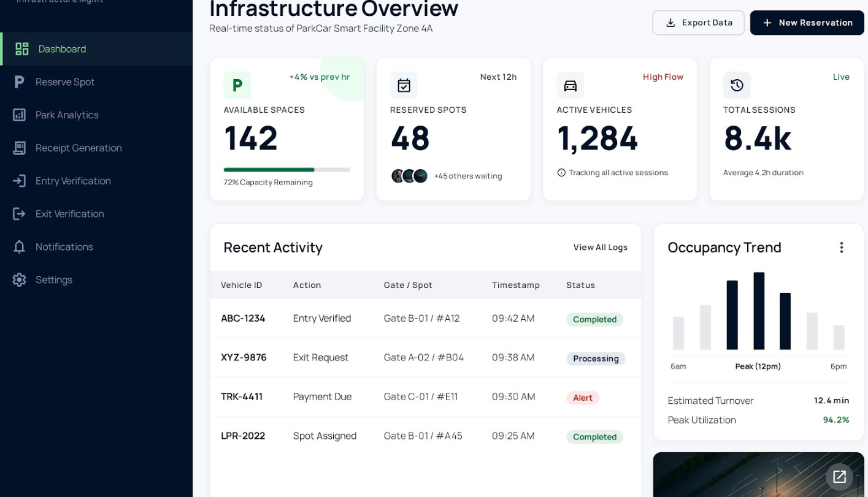
Task: Click the Total Sessions history icon
Action: (737, 85)
